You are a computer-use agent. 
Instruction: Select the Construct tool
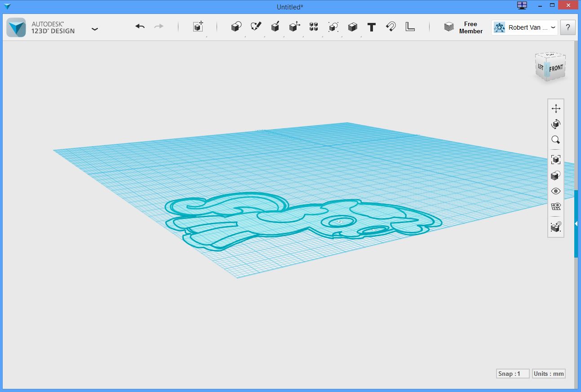[x=275, y=27]
